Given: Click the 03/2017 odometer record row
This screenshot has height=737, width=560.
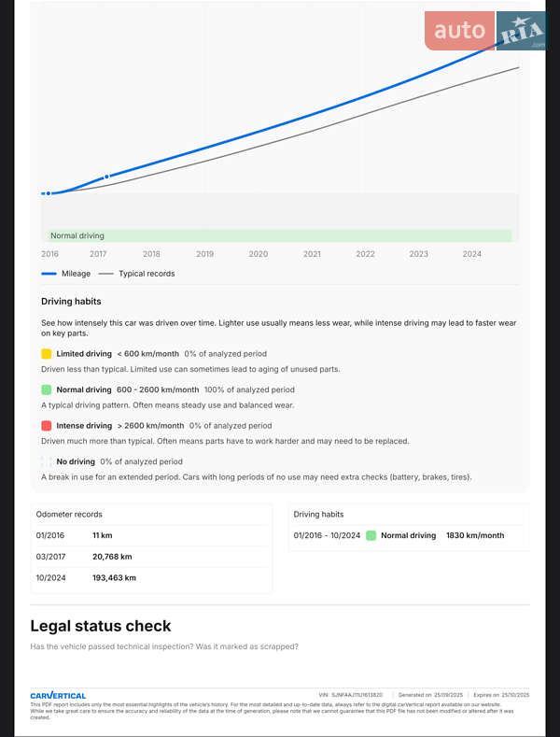Looking at the screenshot, I should pos(152,557).
